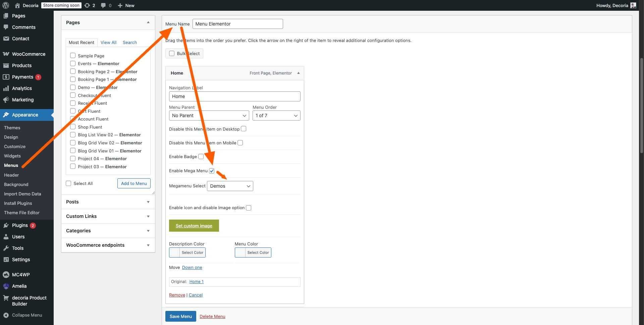Image resolution: width=644 pixels, height=325 pixels.
Task: Click the Navigation Label input field
Action: click(235, 96)
